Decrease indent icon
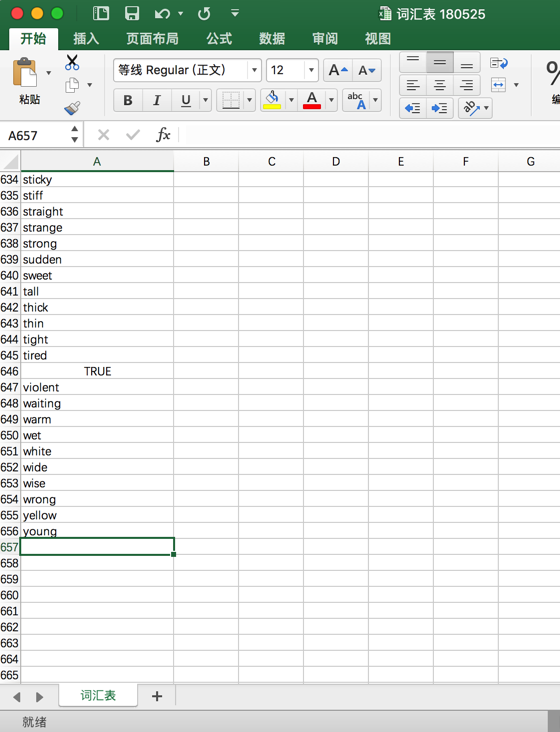The width and height of the screenshot is (560, 732). [x=413, y=108]
